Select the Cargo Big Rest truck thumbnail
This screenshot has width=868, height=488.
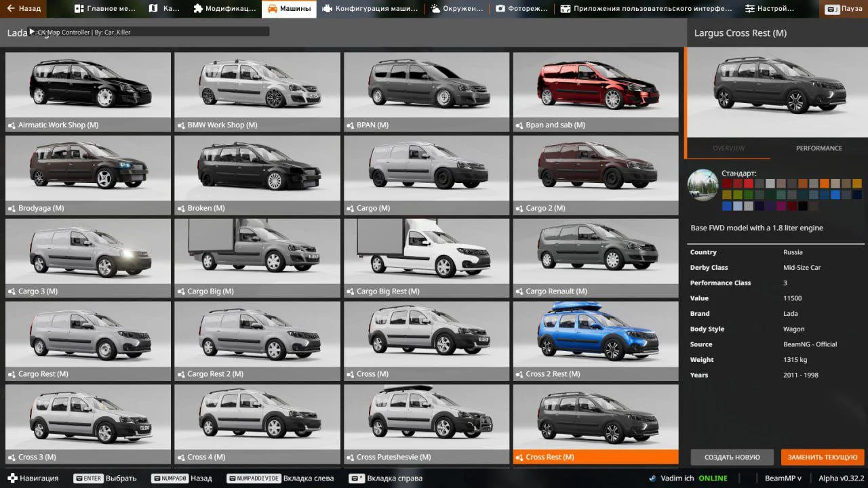click(427, 252)
